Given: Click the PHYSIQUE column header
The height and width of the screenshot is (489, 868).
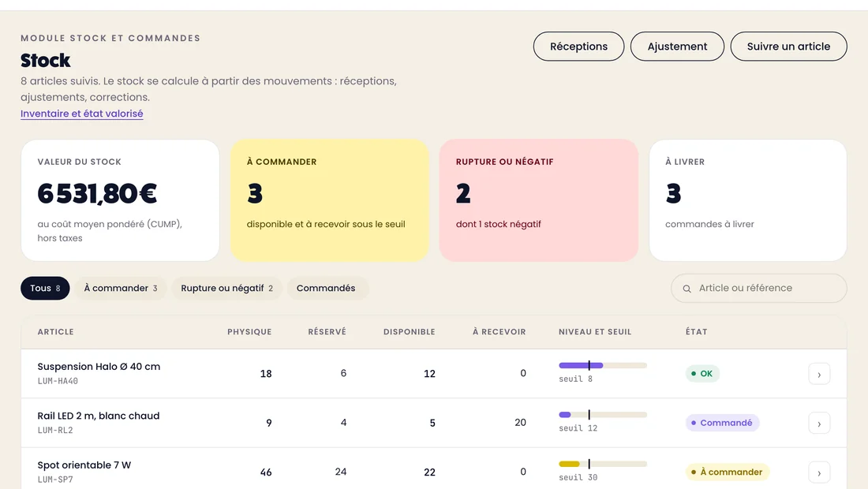Looking at the screenshot, I should click(x=249, y=332).
